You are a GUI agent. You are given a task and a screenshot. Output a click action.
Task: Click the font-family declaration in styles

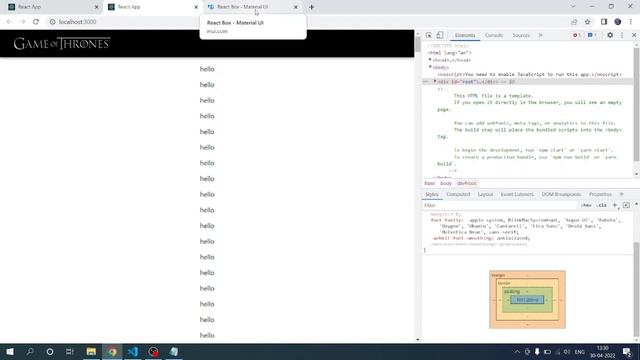click(x=526, y=226)
